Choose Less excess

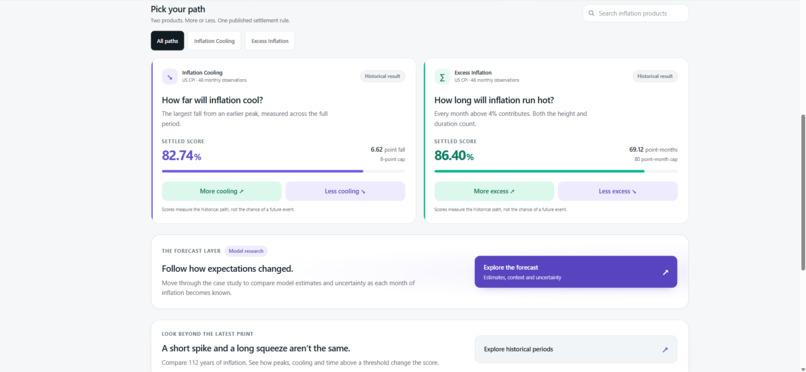(617, 191)
